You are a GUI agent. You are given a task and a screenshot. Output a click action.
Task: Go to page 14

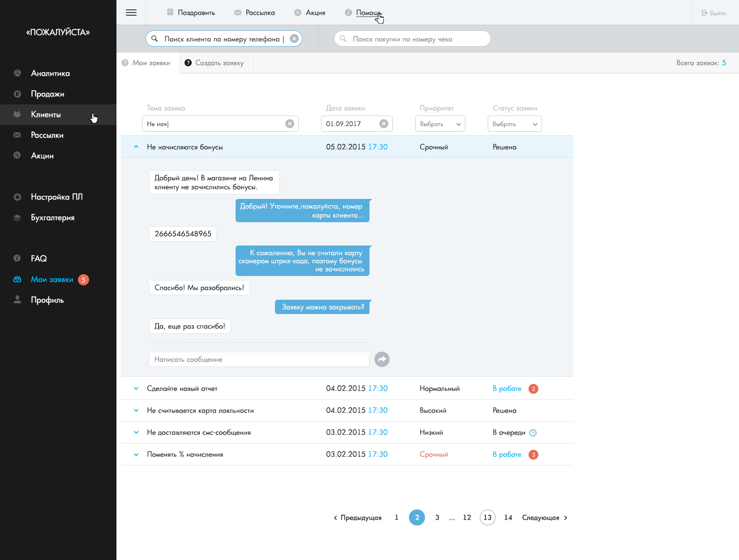point(508,517)
